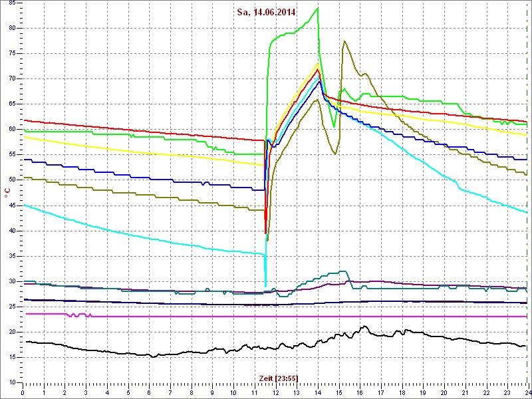Pick hour 3 on the time axis
This screenshot has width=532, height=399.
coord(86,393)
